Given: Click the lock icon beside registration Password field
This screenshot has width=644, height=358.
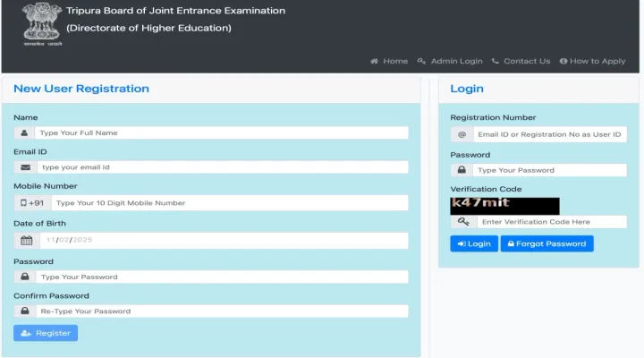Looking at the screenshot, I should click(25, 277).
